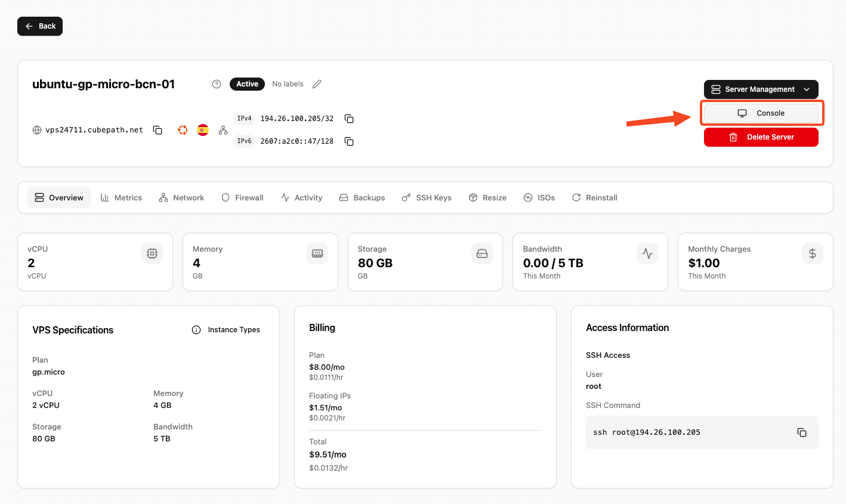
Task: Click the Ubuntu OS logo icon
Action: click(x=182, y=129)
